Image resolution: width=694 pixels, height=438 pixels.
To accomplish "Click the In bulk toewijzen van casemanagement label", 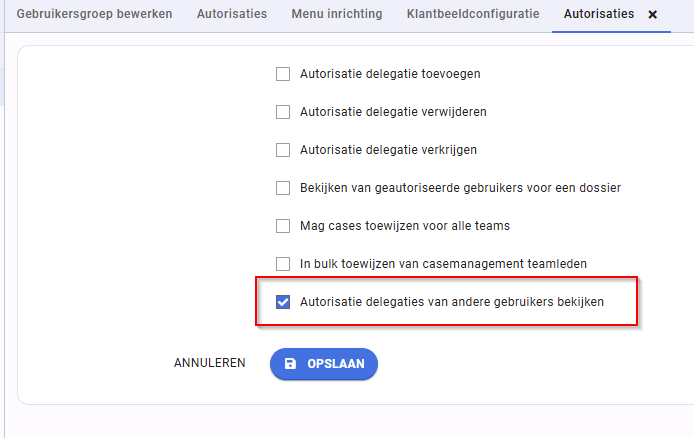I will (443, 264).
